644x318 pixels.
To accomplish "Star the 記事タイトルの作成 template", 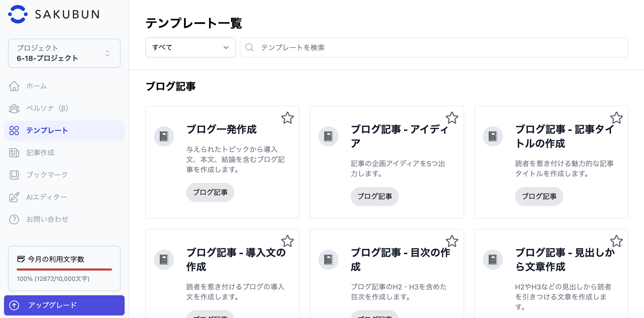I will pyautogui.click(x=616, y=118).
